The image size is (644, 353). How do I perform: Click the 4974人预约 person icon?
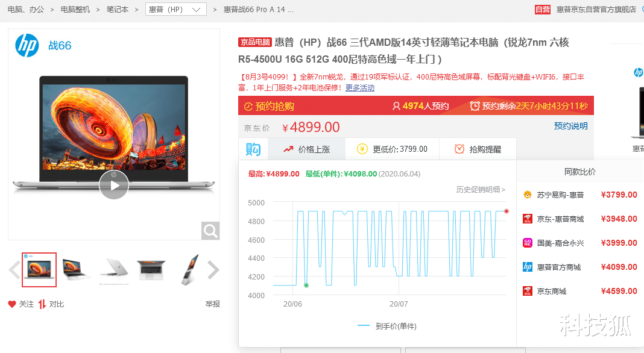(396, 106)
